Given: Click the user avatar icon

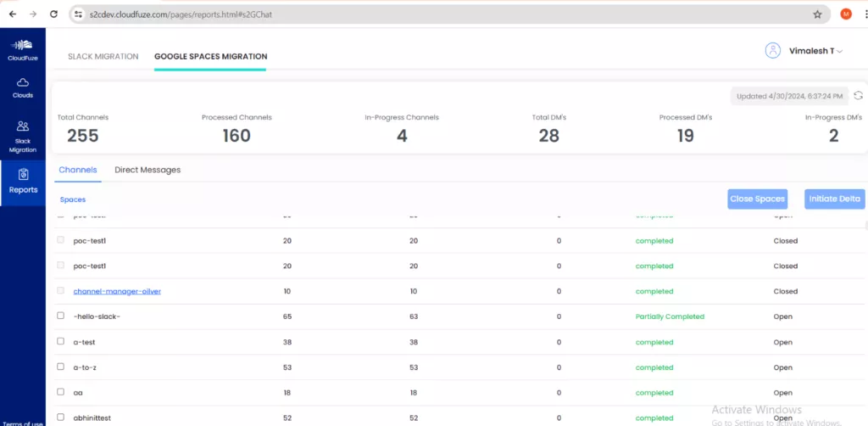Looking at the screenshot, I should (x=773, y=51).
